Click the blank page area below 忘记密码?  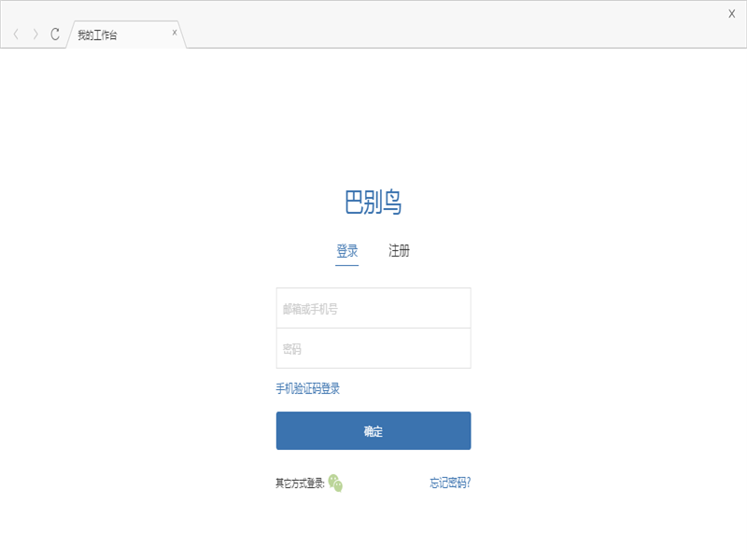(450, 527)
